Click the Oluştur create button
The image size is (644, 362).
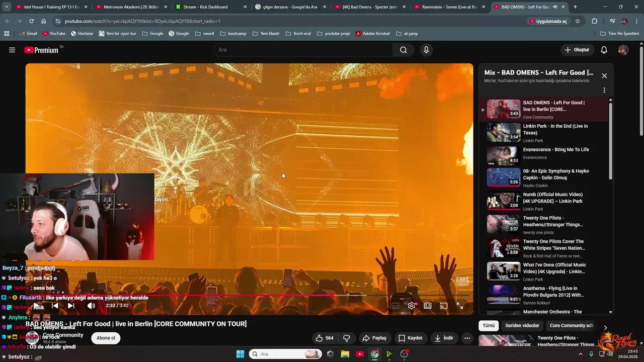click(577, 50)
